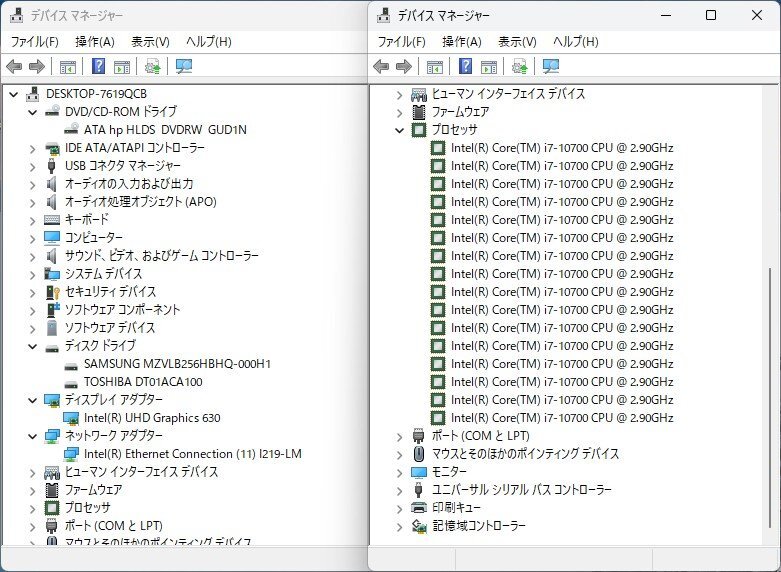Maximize the right デバイス マネージャー window
This screenshot has height=572, width=781.
pyautogui.click(x=711, y=15)
